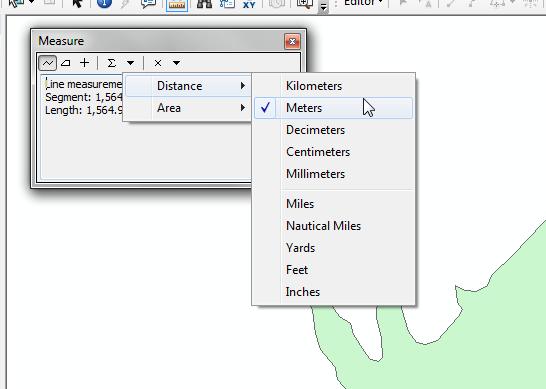Close the Measure window

(292, 42)
